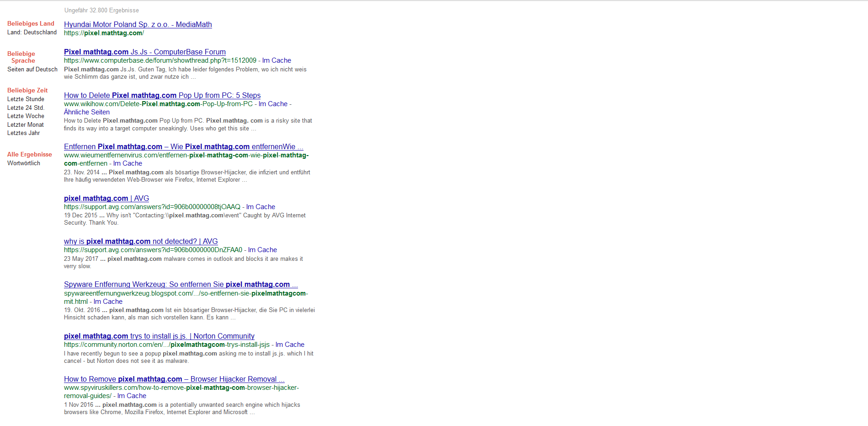Click the www.wikihow.com URL text
Viewport: 868px width, 426px height.
(x=158, y=104)
